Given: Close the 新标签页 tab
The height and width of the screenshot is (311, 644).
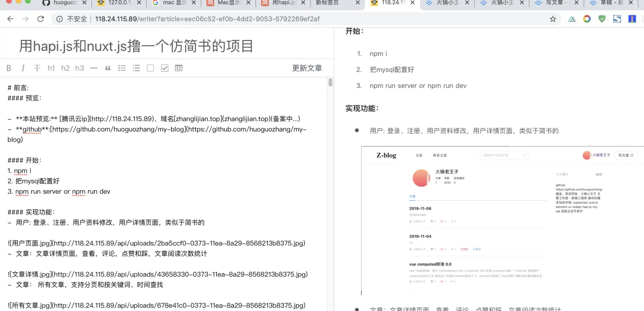Looking at the screenshot, I should (357, 3).
